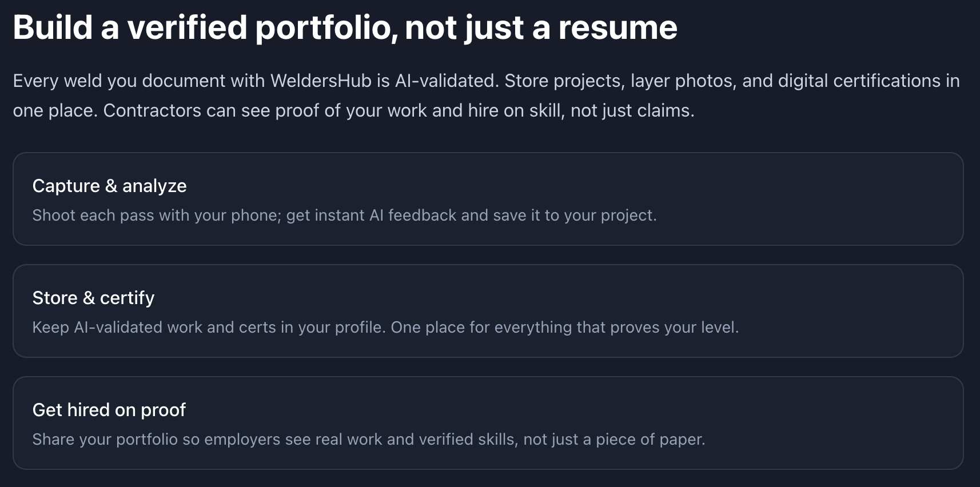Screen dimensions: 980x487
Task: Click 'One place for everything' in the second card
Action: [481, 328]
